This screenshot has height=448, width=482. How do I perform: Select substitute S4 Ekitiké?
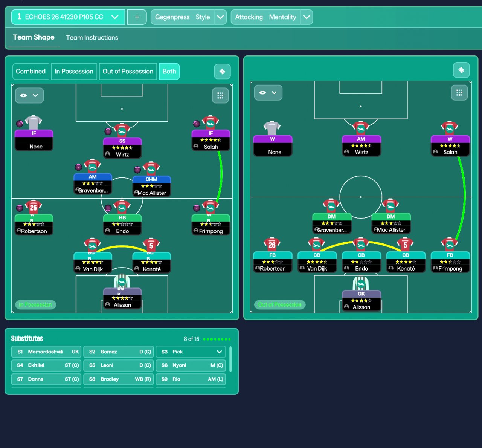46,365
